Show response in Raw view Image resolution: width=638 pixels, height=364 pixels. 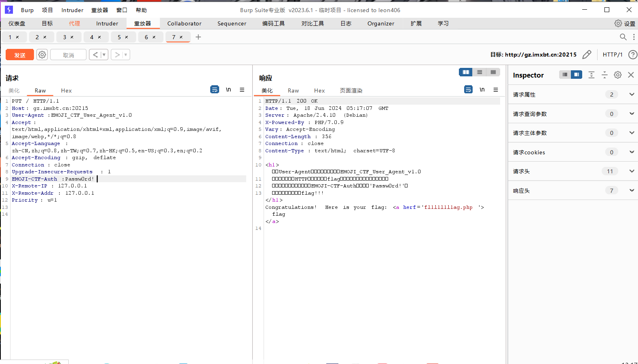[x=293, y=90]
